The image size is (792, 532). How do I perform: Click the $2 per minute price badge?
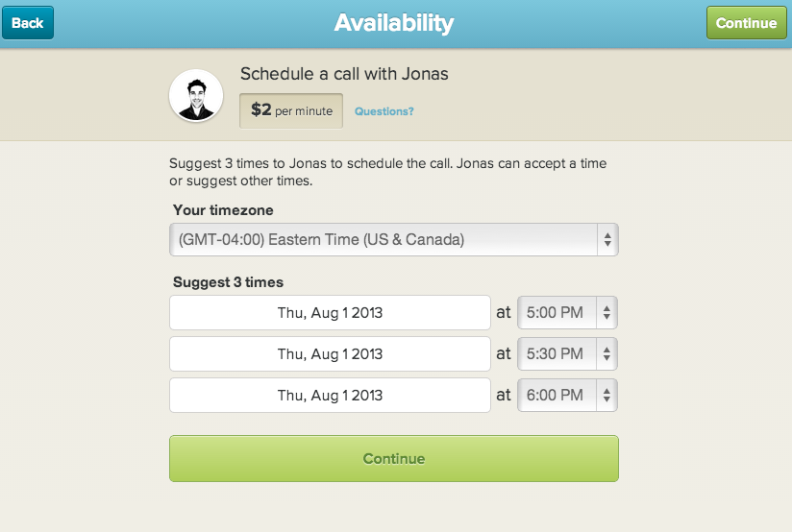[x=291, y=110]
